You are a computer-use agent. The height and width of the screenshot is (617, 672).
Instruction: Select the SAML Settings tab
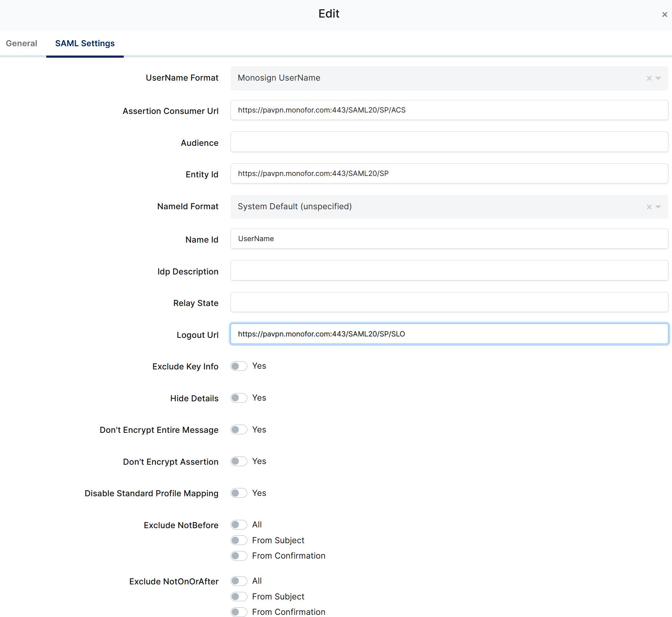pos(85,43)
